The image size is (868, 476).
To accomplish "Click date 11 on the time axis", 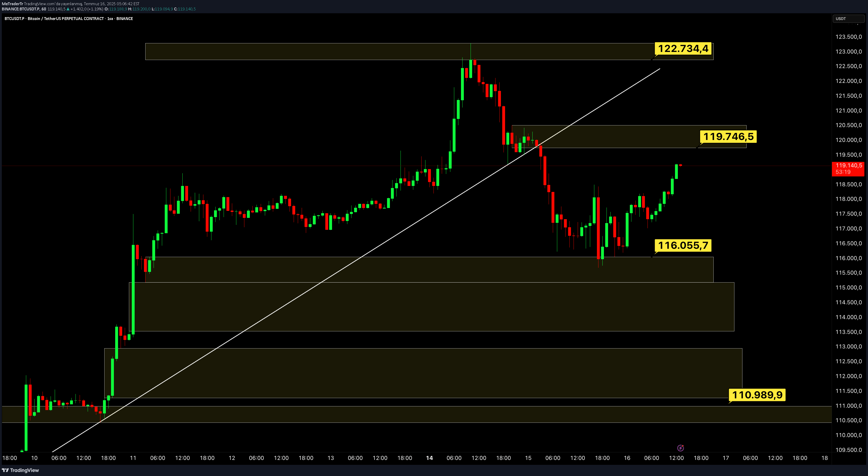I will pos(133,458).
